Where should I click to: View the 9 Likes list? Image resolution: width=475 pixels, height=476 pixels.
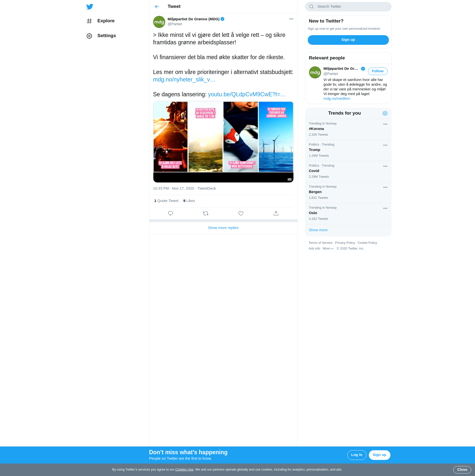[189, 201]
